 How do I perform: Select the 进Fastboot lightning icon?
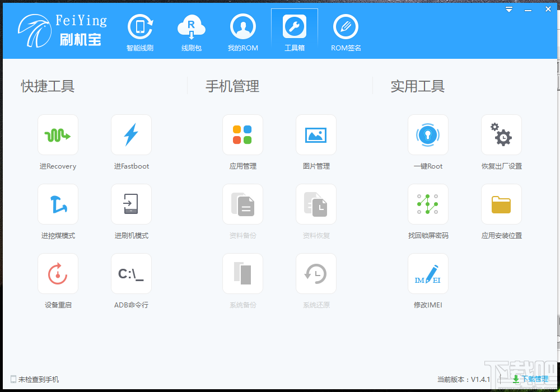(131, 134)
